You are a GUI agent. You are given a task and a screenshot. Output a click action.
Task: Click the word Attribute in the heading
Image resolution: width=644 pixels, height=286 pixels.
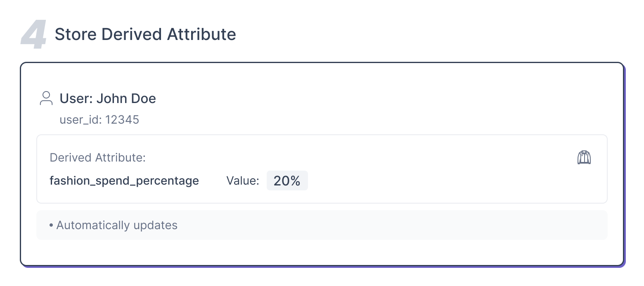click(201, 34)
